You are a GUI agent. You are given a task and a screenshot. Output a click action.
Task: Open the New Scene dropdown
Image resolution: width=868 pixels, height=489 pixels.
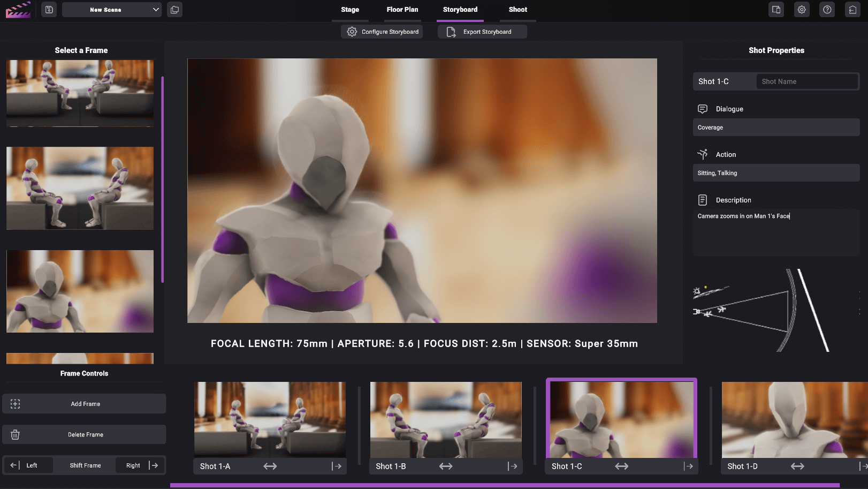[111, 9]
